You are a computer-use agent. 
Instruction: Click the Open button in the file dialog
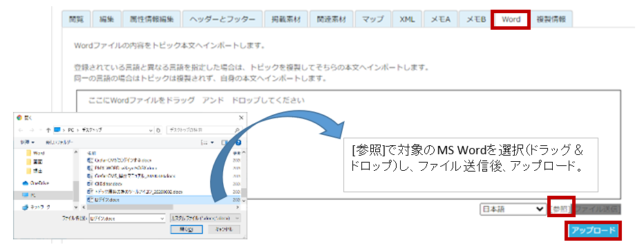pos(187,230)
